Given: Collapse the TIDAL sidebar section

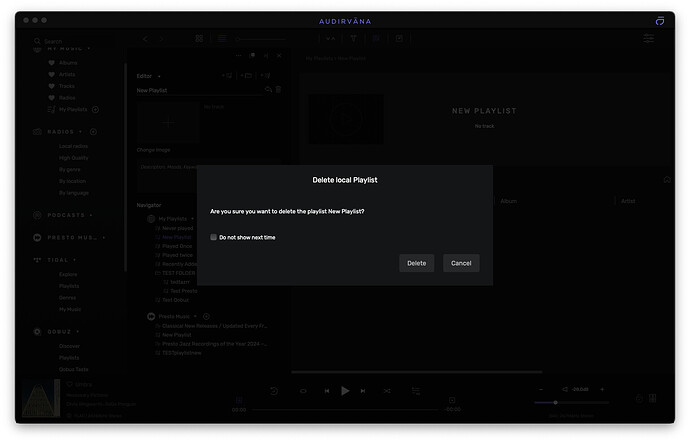Looking at the screenshot, I should 74,260.
